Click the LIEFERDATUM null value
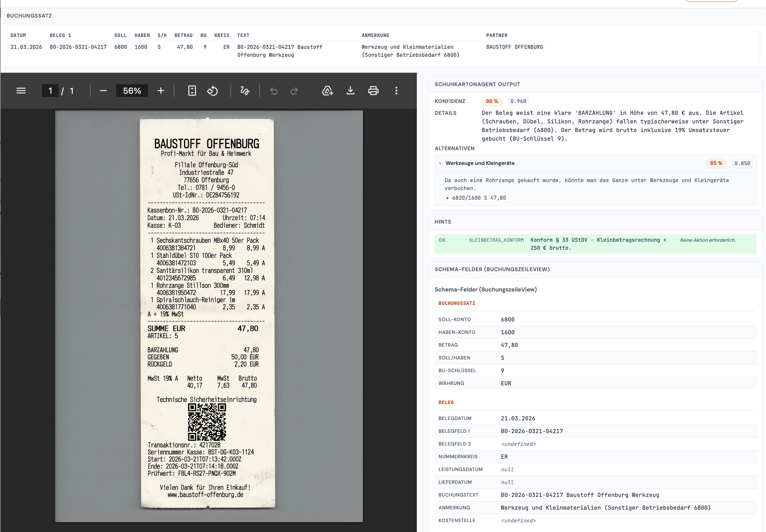The height and width of the screenshot is (532, 766). pyautogui.click(x=507, y=482)
